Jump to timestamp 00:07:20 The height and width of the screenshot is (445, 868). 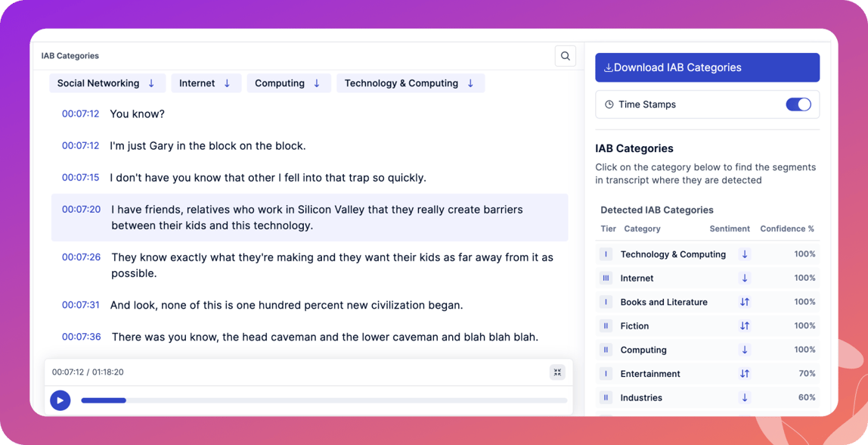click(81, 209)
